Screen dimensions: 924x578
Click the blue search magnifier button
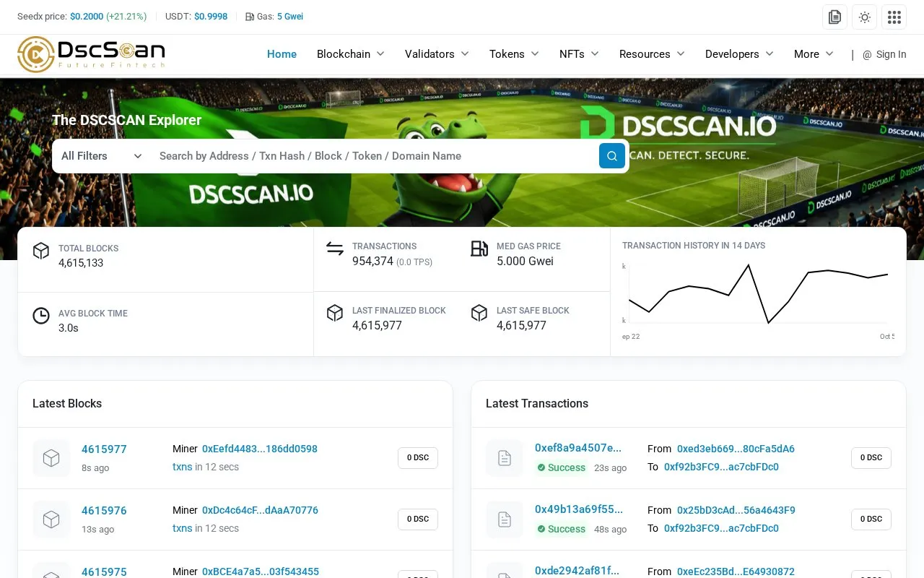[x=612, y=156]
